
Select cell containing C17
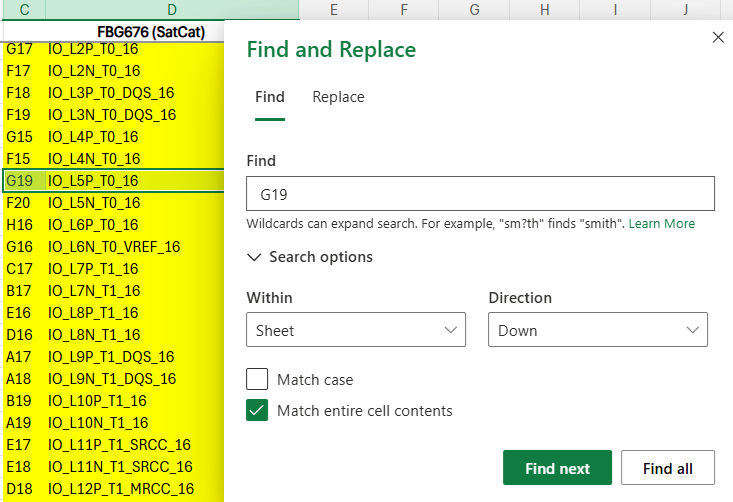tap(24, 268)
